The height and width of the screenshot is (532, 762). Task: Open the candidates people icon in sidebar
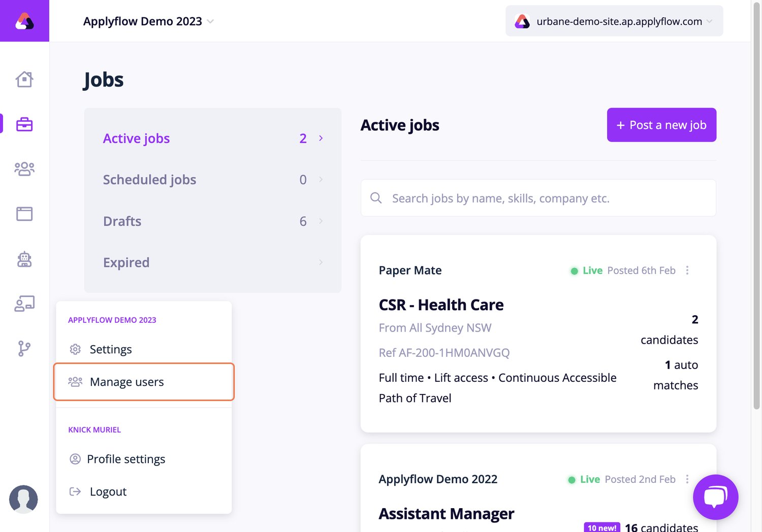(24, 169)
